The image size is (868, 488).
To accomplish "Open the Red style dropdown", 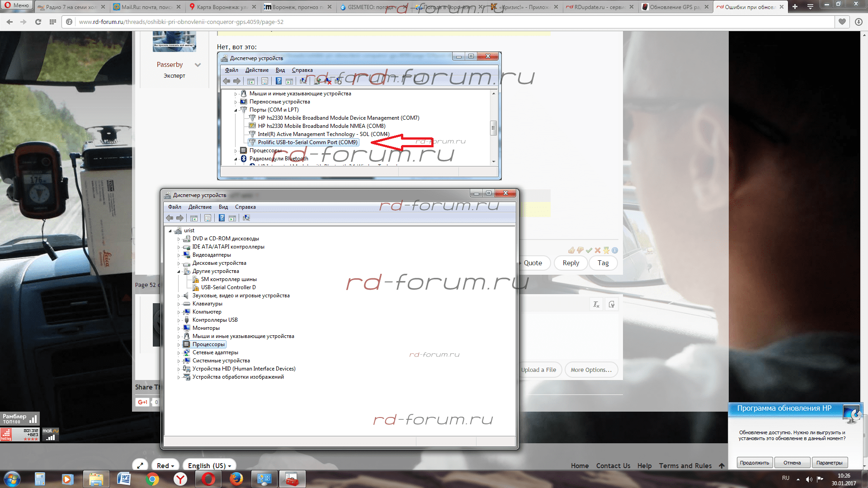I will click(x=165, y=465).
